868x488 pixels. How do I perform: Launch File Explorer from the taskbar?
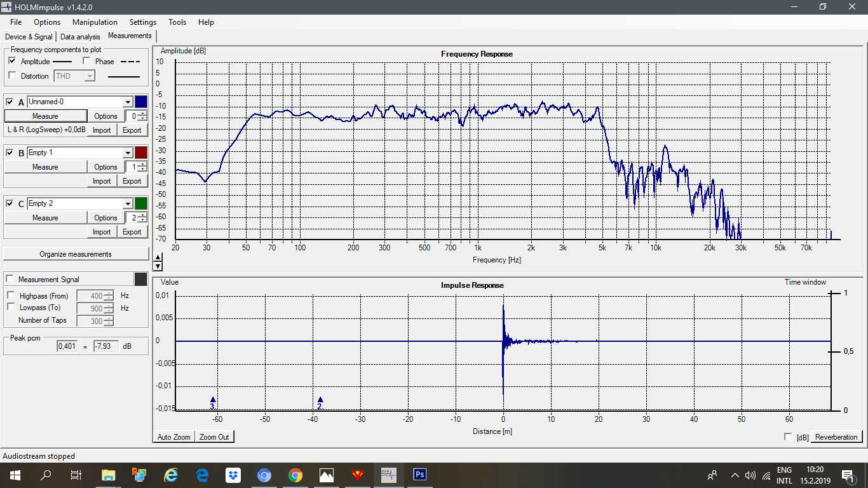pos(108,475)
